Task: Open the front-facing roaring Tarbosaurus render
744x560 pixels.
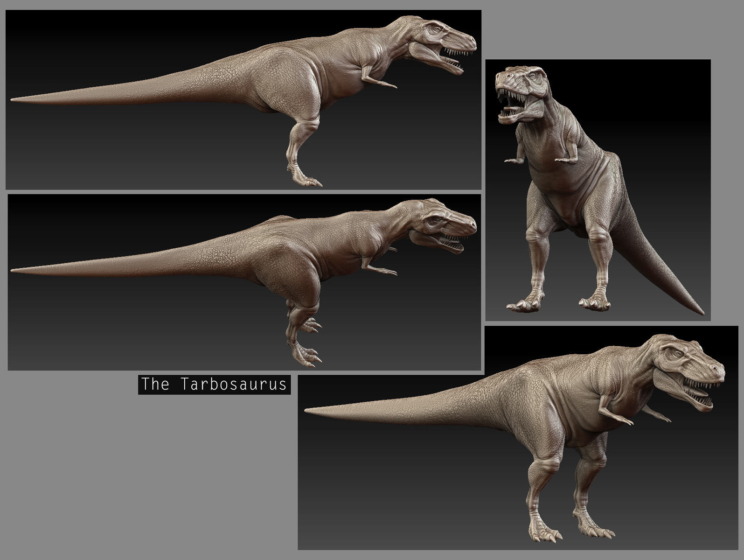Action: [598, 190]
